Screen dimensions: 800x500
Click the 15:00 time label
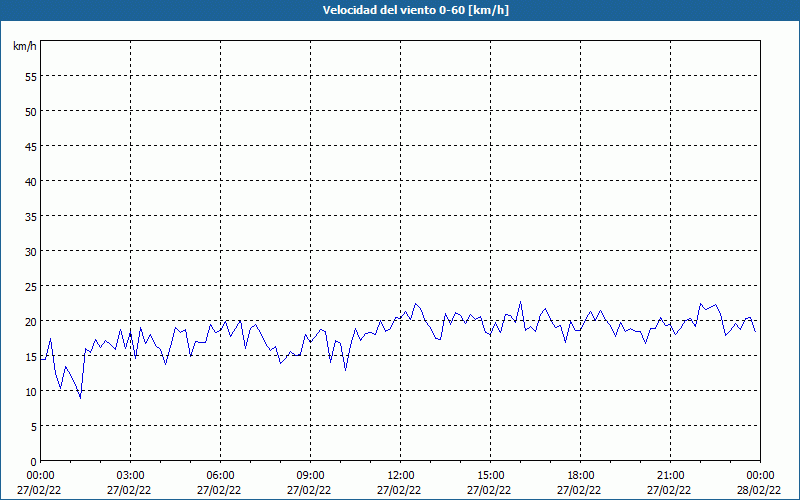(x=490, y=476)
